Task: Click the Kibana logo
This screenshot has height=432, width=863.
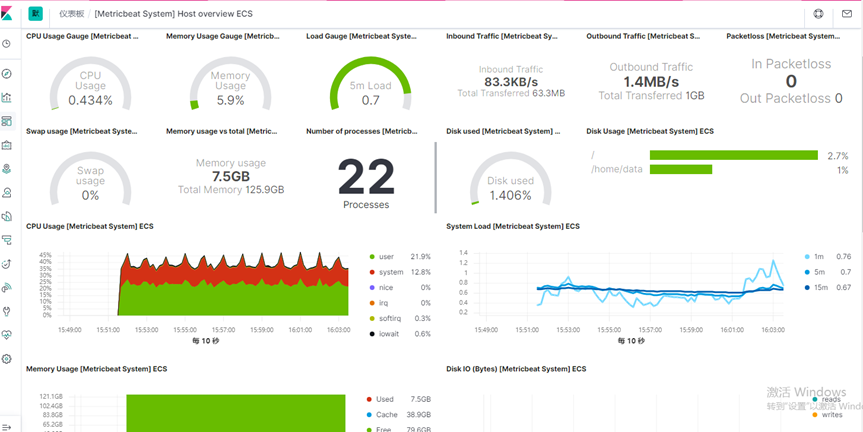Action: 7,14
